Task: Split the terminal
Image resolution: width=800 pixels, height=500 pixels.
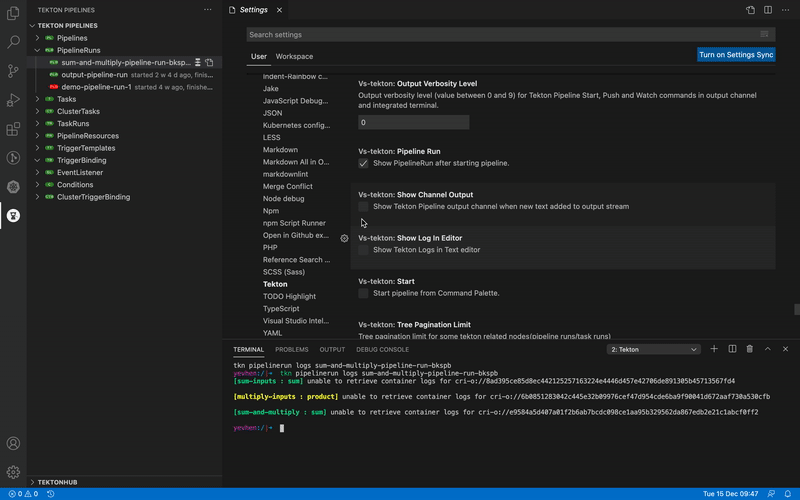Action: point(732,349)
